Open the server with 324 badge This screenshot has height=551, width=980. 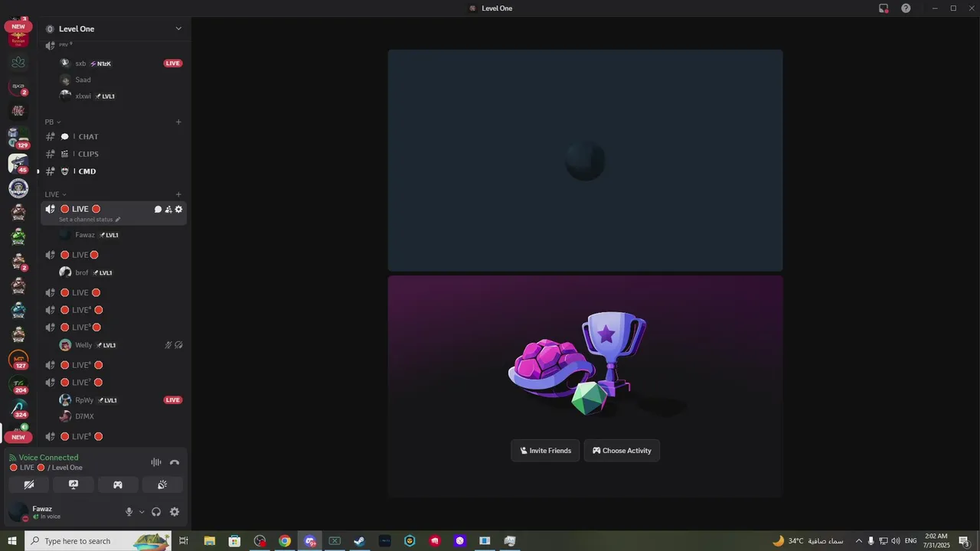pyautogui.click(x=18, y=408)
